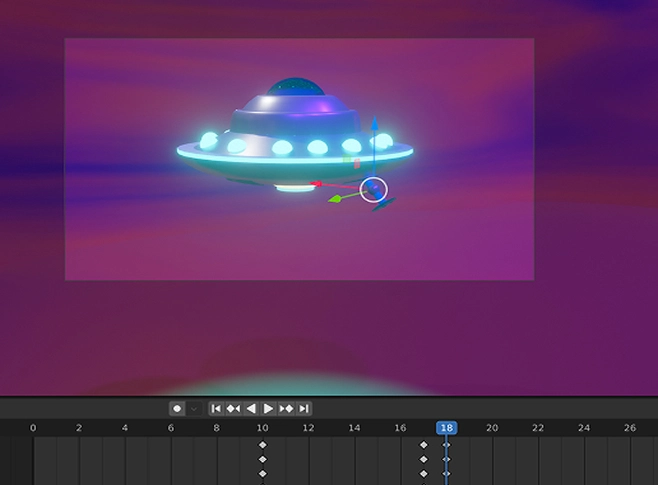Screen dimensions: 658x485
Task: Jump to the first frame of the timeline
Action: [216, 409]
